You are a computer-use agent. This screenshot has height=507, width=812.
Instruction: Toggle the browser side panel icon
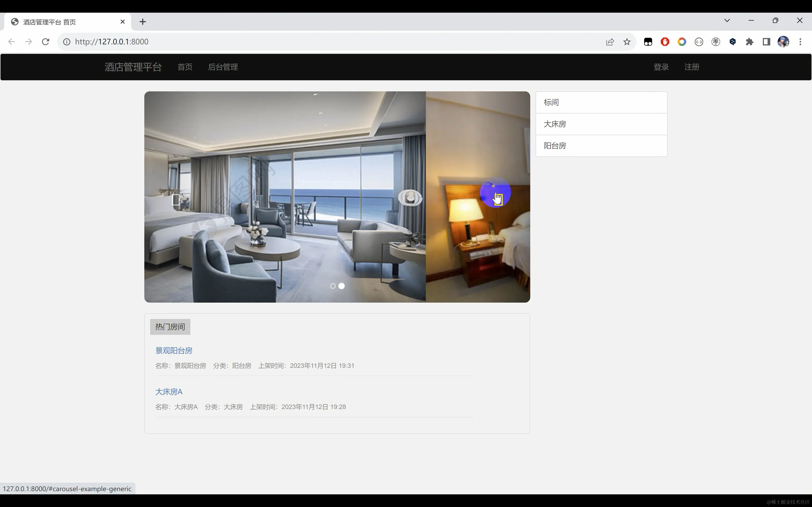pos(766,42)
